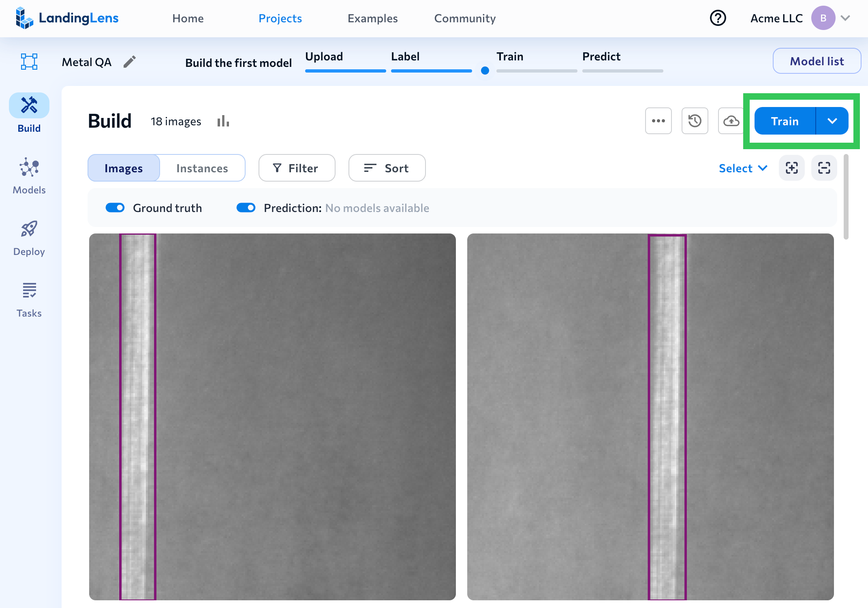Screen dimensions: 868x608
Task: Toggle the Prediction switch
Action: 246,208
